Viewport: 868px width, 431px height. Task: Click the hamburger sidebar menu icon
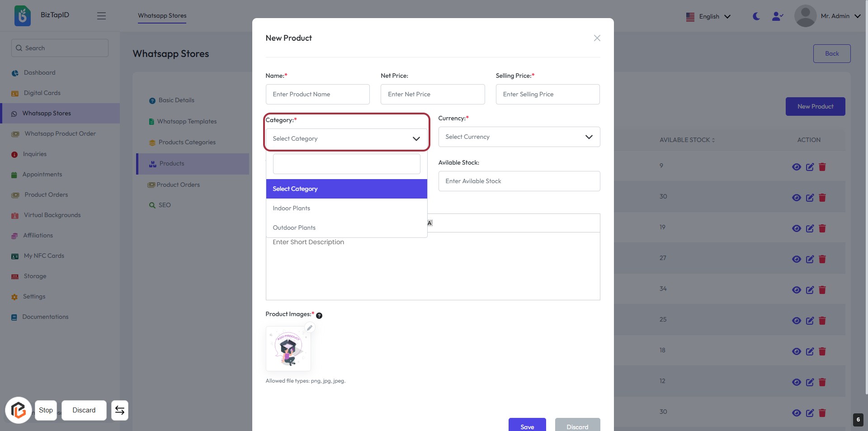(101, 16)
